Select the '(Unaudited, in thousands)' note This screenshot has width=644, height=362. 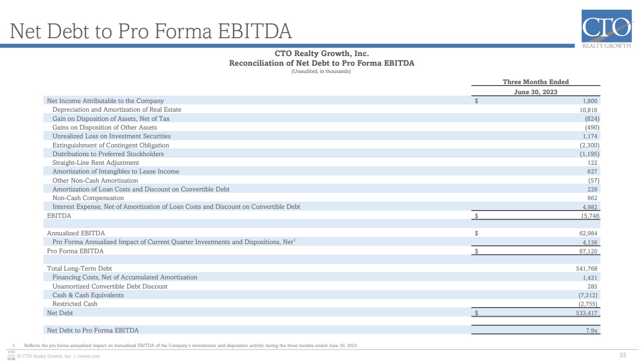(x=322, y=72)
